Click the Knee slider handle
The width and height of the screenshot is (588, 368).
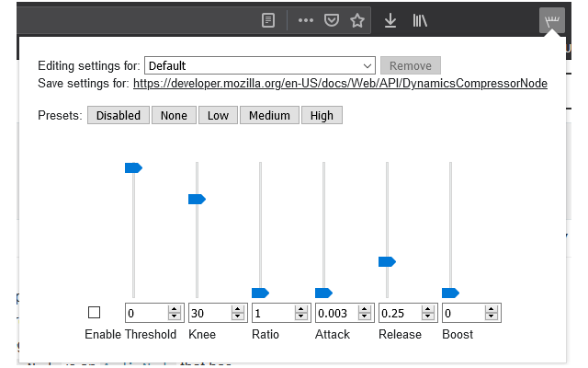click(x=197, y=199)
